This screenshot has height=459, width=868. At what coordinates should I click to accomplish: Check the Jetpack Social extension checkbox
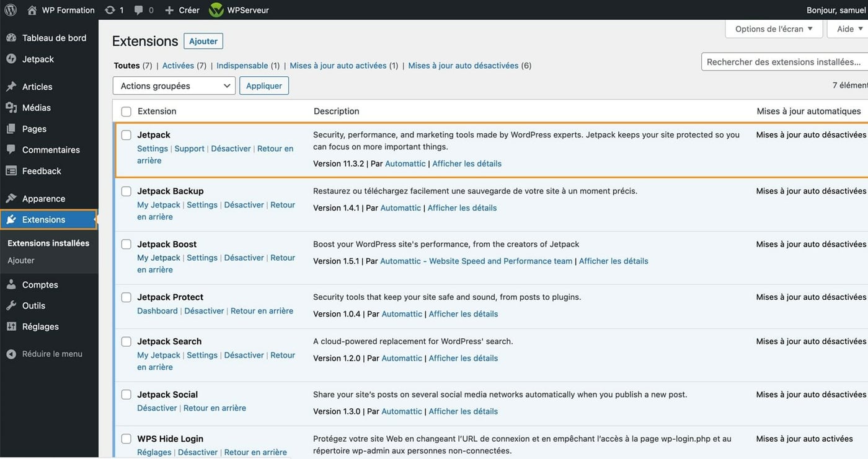[x=126, y=395]
